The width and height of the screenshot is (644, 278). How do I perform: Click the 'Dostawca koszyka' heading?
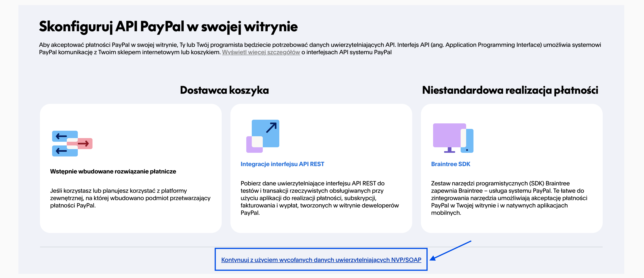coord(224,90)
